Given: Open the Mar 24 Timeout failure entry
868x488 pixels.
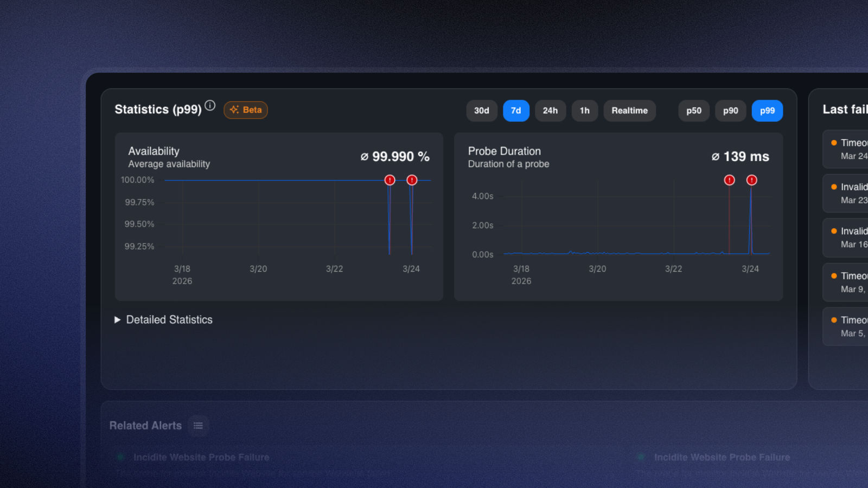Looking at the screenshot, I should (845, 149).
